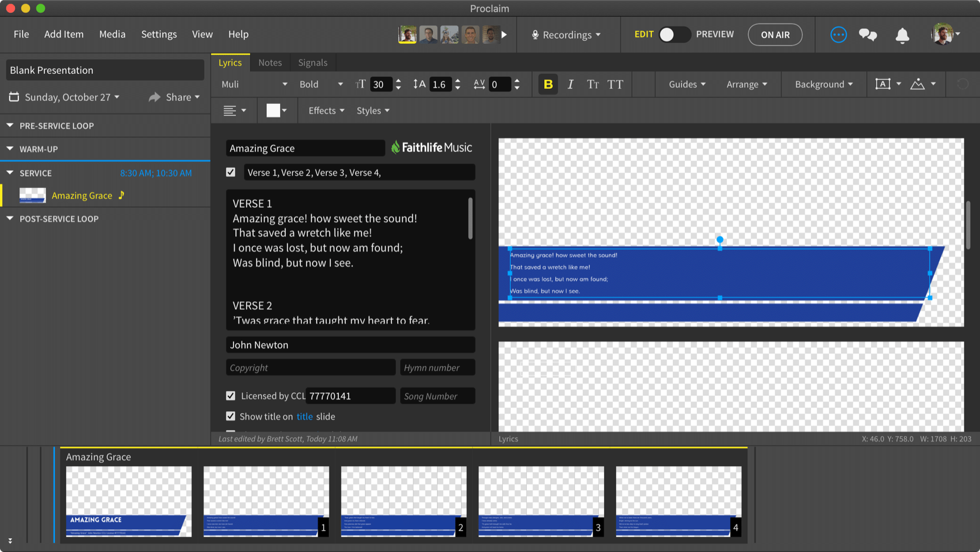Open the Settings menu
Viewport: 980px width, 552px height.
(159, 34)
